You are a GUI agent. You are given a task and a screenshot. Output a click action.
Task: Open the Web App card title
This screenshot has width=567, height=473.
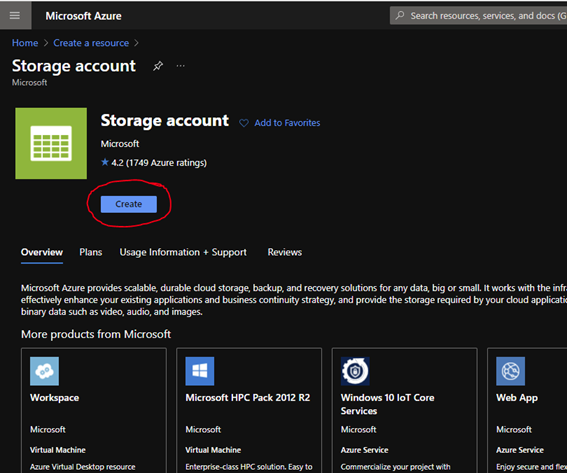click(x=517, y=398)
